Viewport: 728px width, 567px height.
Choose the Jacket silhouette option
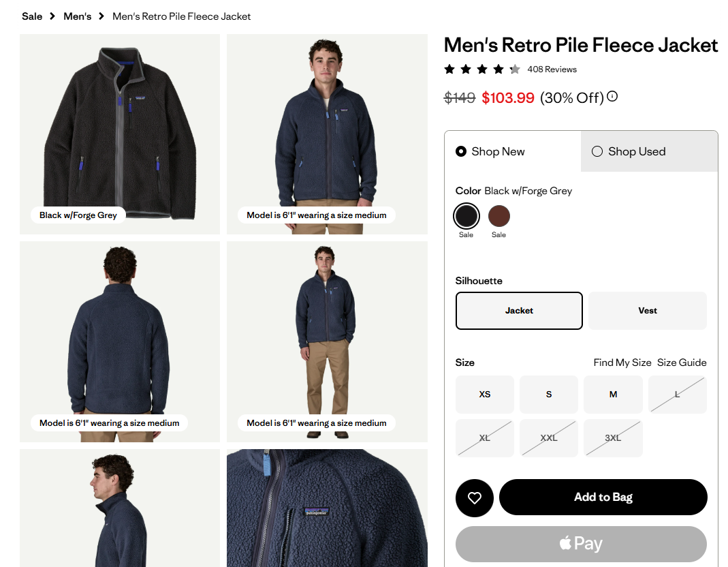[x=519, y=311]
